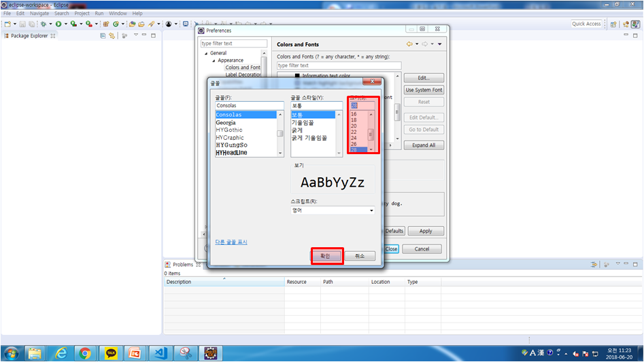The image size is (644, 362).
Task: Click the Preferences back arrow icon
Action: (x=409, y=44)
